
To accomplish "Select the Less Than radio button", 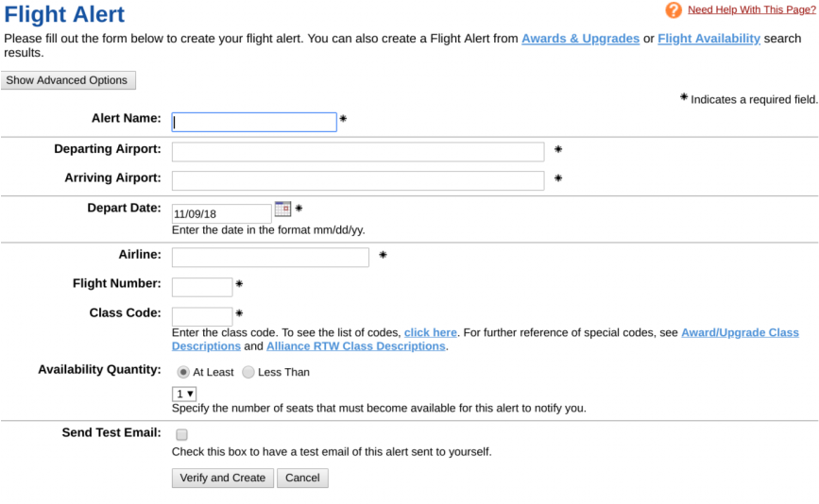I will click(x=248, y=372).
